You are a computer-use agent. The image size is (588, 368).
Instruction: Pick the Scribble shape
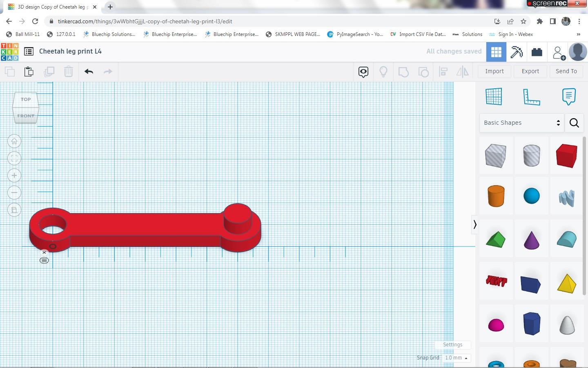coord(567,198)
